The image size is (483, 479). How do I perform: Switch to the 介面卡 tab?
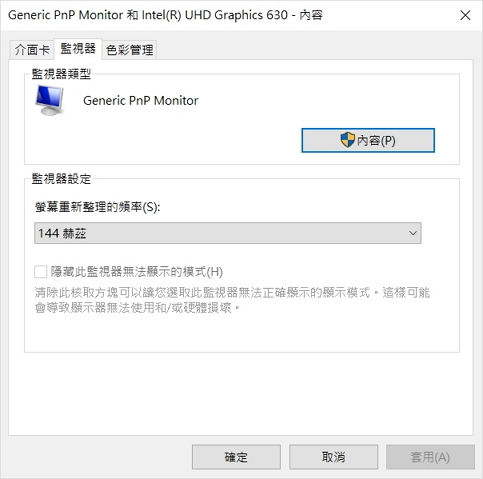(32, 50)
